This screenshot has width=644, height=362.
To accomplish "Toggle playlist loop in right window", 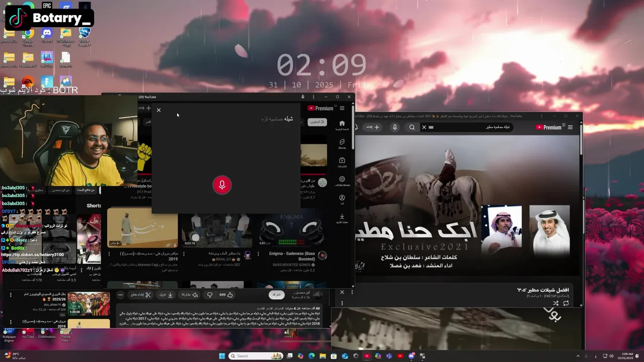I will tap(566, 303).
